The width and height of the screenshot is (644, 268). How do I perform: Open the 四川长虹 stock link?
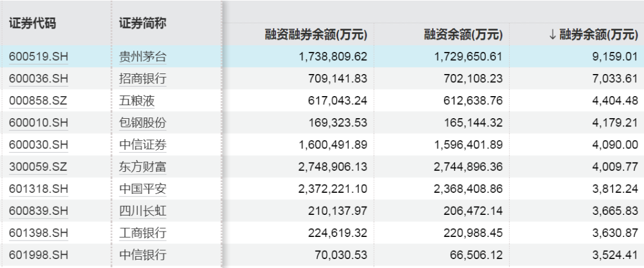coord(143,211)
